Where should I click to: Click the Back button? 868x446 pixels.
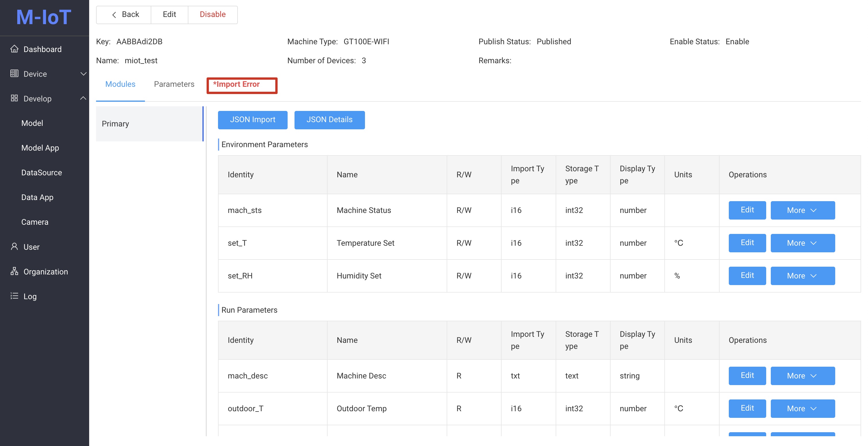coord(124,14)
